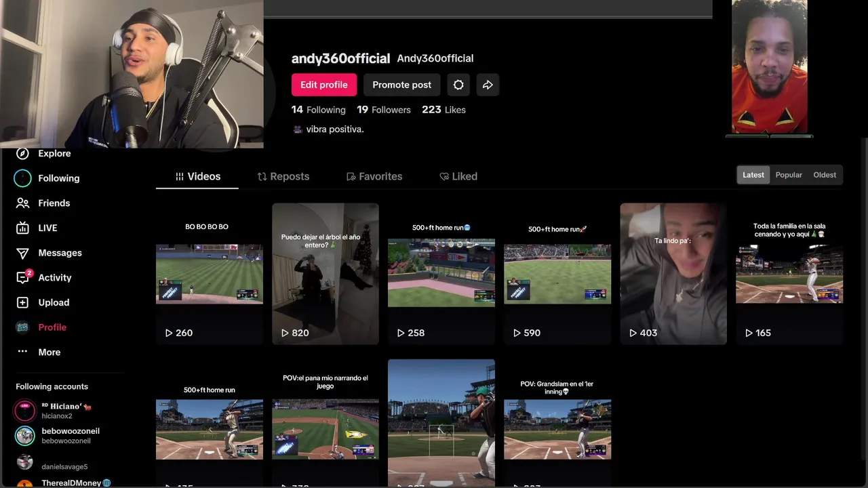Screen dimensions: 868x488
Task: Open the Activity menu label
Action: pyautogui.click(x=55, y=278)
